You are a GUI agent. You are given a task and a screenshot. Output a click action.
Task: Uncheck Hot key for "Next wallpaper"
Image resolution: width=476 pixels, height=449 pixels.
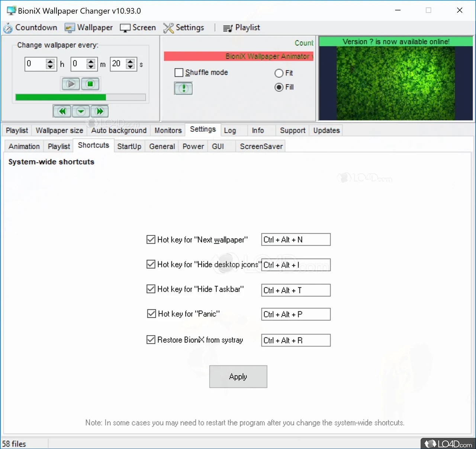click(x=151, y=240)
